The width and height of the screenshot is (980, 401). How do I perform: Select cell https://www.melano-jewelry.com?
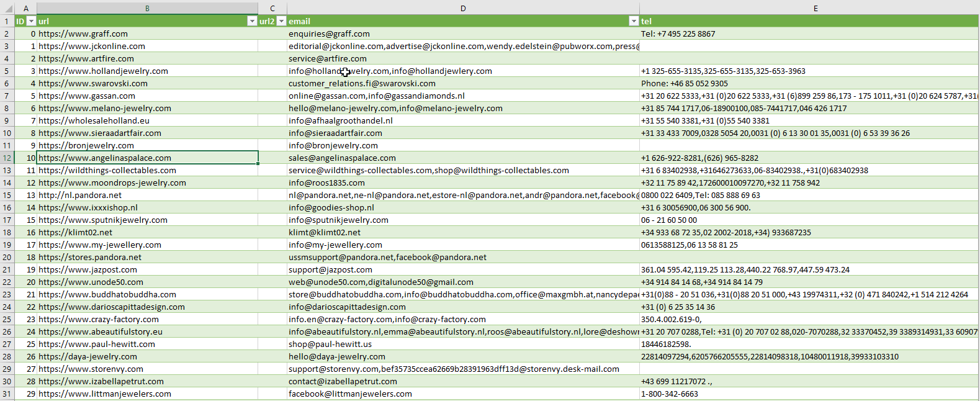(147, 108)
